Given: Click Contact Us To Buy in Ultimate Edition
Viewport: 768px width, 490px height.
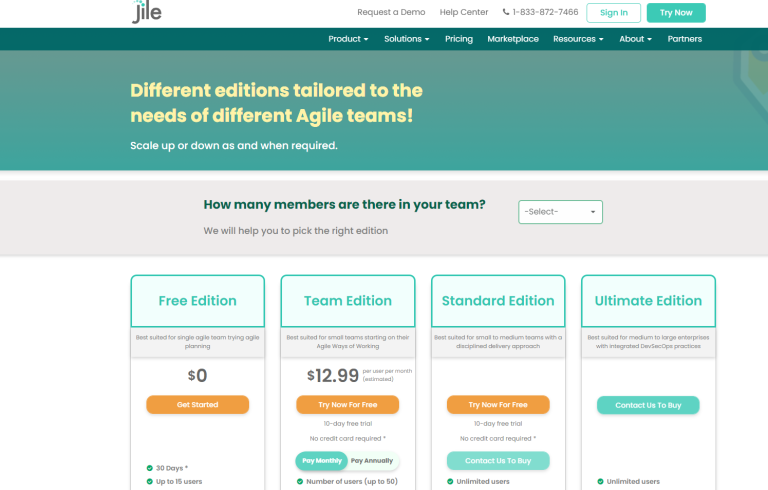Looking at the screenshot, I should pyautogui.click(x=648, y=405).
